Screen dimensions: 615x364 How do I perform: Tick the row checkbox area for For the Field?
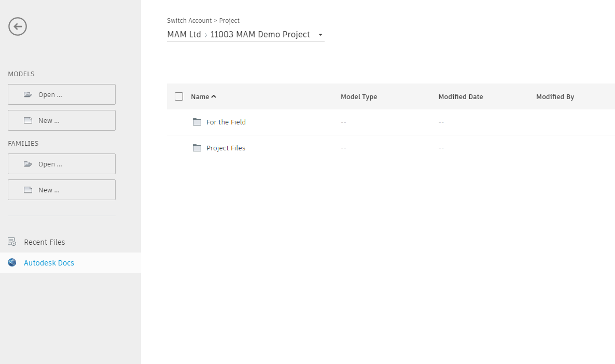179,122
